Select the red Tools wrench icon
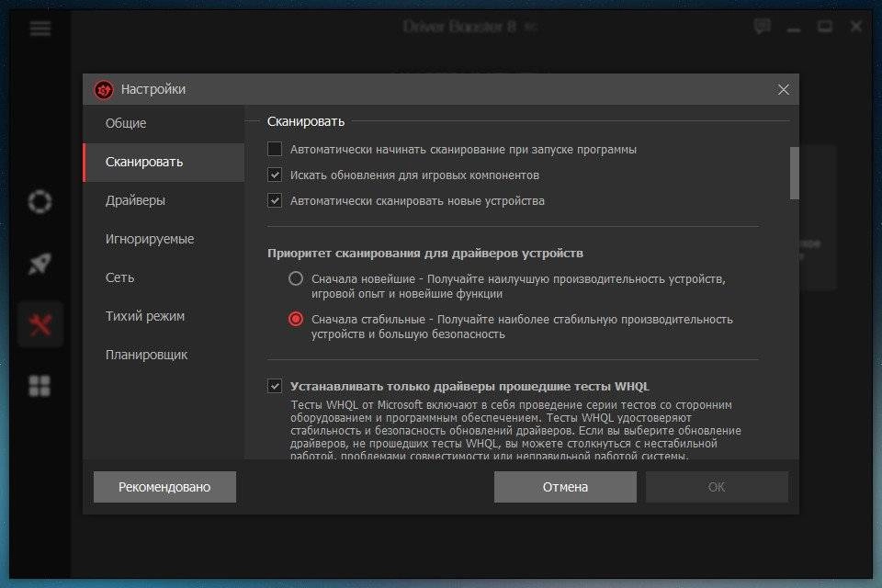The height and width of the screenshot is (588, 882). tap(40, 324)
